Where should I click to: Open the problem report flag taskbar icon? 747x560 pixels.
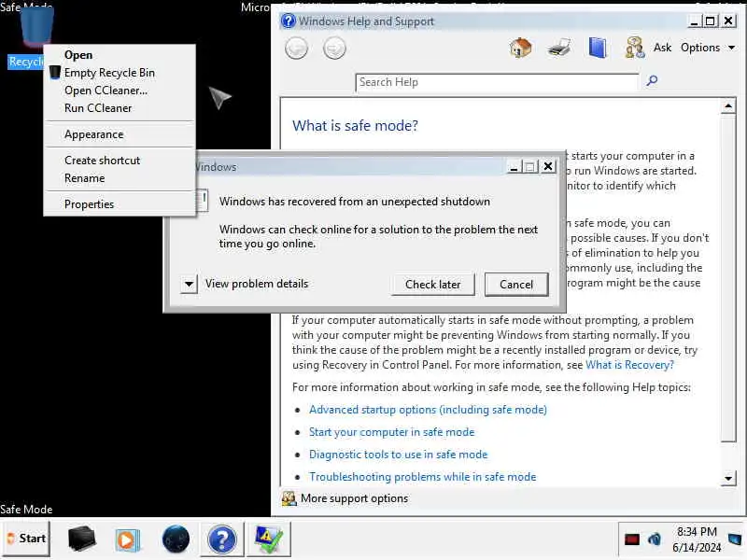[269, 539]
